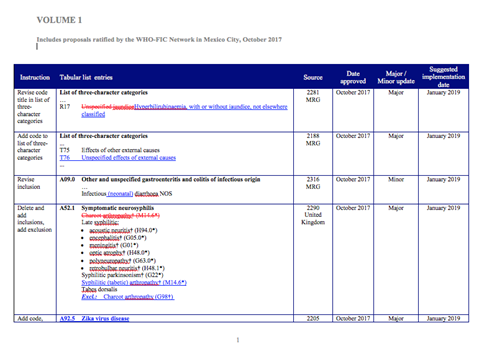Click the page number 1 footer

[238, 340]
